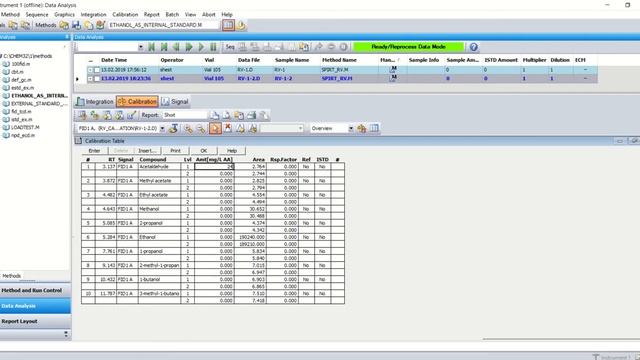The image size is (640, 360).
Task: Click the Methanol compound cell
Action: click(x=159, y=209)
